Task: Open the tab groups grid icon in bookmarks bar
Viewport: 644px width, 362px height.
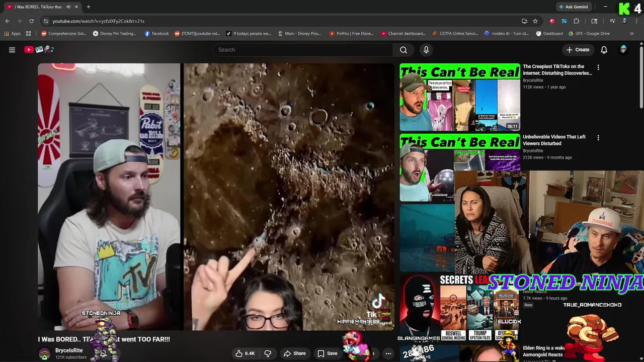Action: 29,34
